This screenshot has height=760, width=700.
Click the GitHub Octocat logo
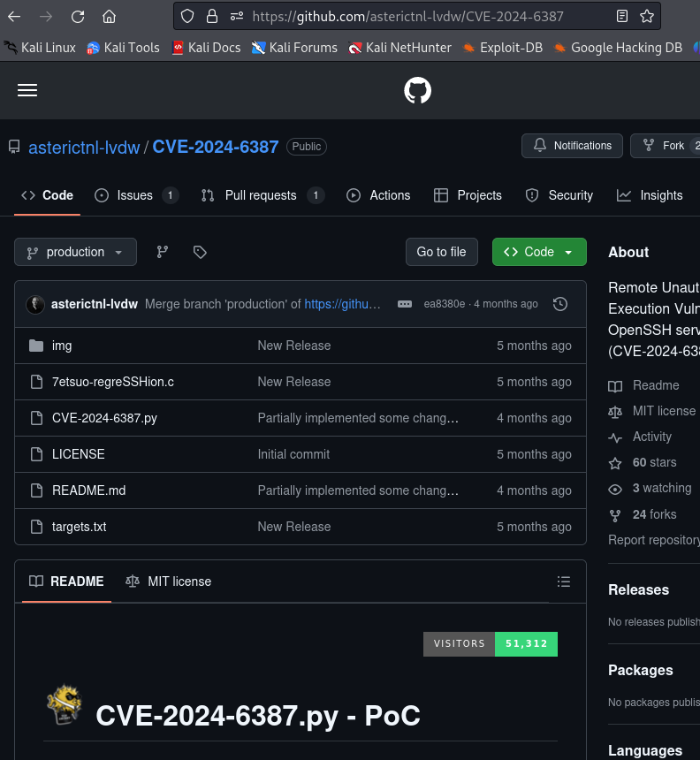click(417, 90)
